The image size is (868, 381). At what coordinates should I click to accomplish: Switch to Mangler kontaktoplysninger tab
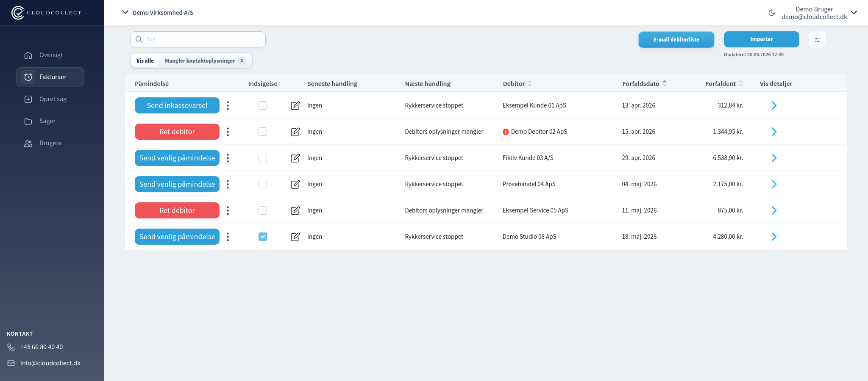(x=205, y=61)
